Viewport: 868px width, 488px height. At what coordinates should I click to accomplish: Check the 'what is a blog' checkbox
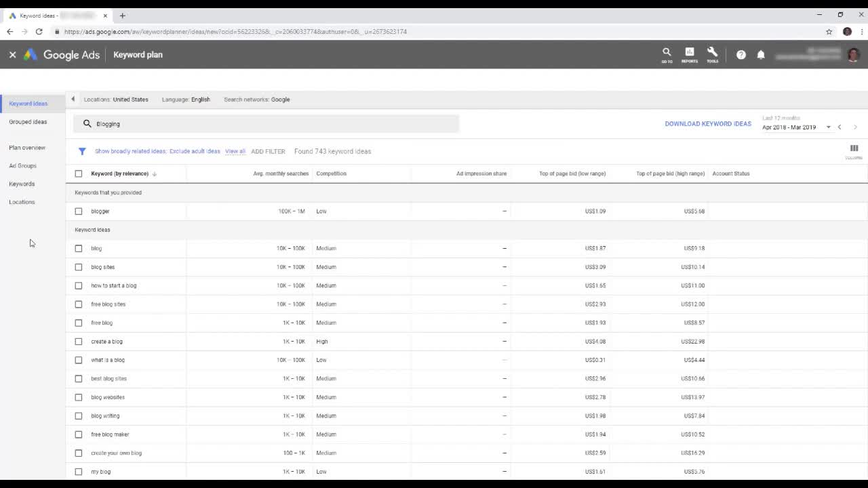[x=79, y=361]
